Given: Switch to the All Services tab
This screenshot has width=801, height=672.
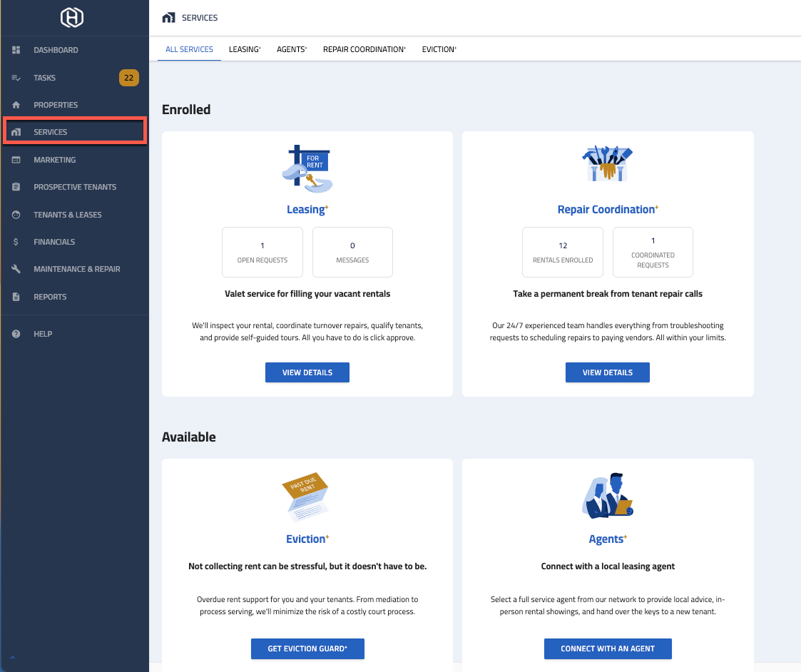Looking at the screenshot, I should (189, 49).
